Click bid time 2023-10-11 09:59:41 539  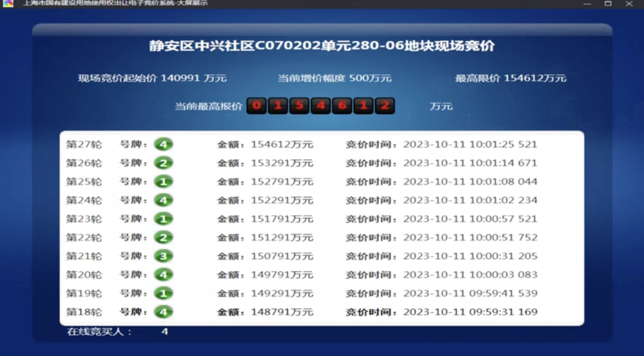point(470,293)
